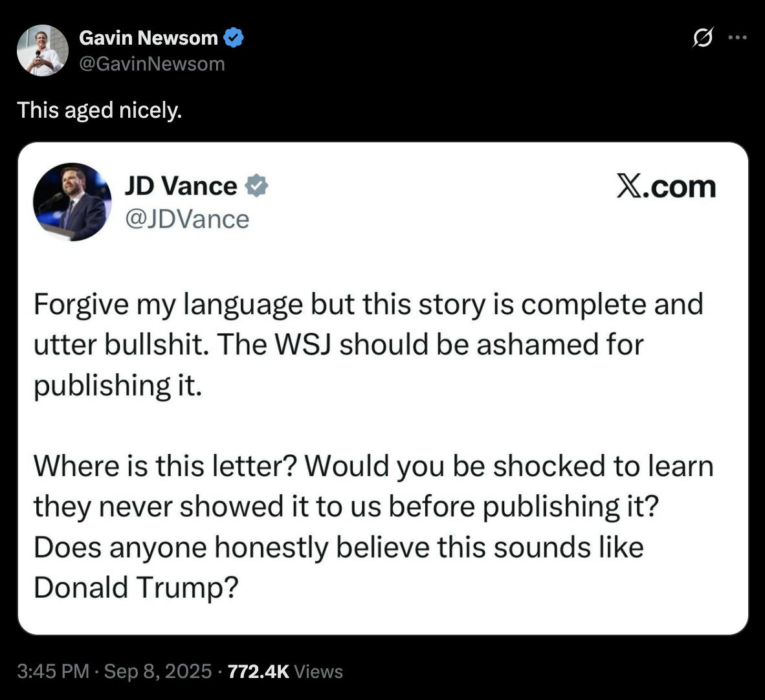
Task: Open the Grok slashed-circle icon
Action: coord(703,38)
